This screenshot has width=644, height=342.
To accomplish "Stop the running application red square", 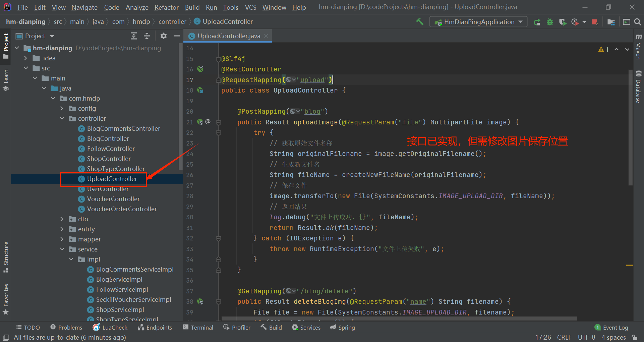I will pos(595,22).
